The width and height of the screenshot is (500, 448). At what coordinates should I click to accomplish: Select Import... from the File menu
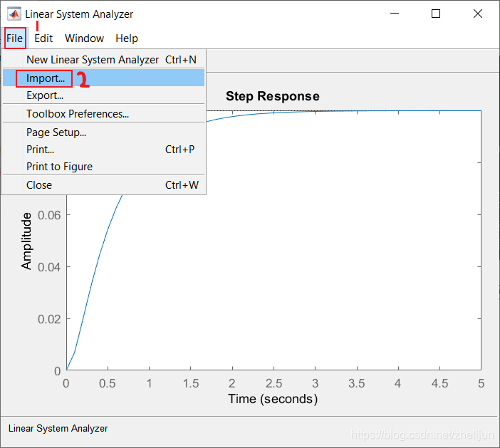coord(104,78)
